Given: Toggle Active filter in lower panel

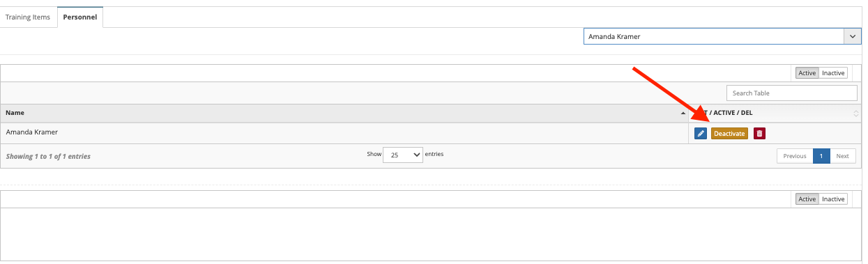Looking at the screenshot, I should pos(807,199).
